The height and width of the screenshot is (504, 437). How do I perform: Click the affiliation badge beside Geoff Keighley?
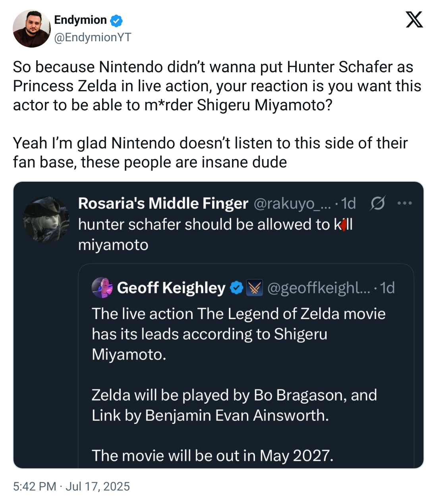[255, 288]
